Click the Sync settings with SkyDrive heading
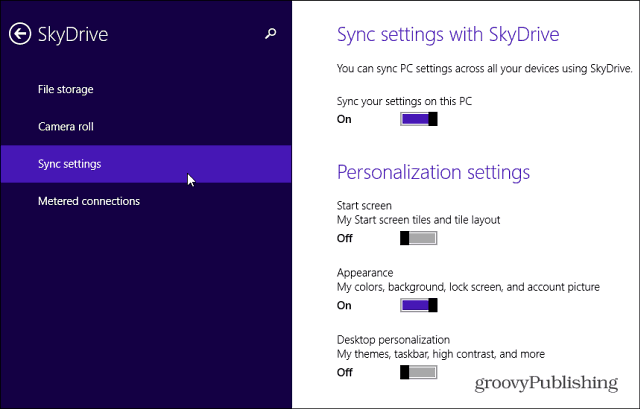Image resolution: width=640 pixels, height=409 pixels. coord(448,34)
